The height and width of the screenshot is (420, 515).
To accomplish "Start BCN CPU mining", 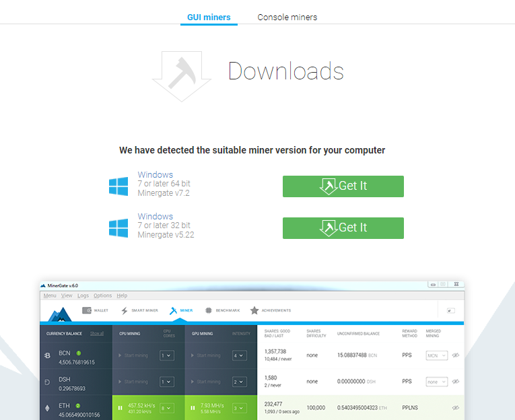I will [133, 355].
